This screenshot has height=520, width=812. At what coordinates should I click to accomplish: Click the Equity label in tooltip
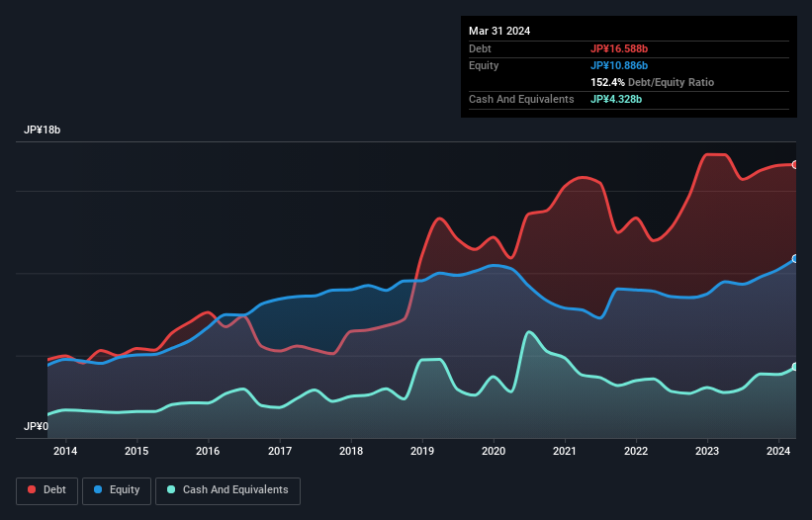[484, 65]
